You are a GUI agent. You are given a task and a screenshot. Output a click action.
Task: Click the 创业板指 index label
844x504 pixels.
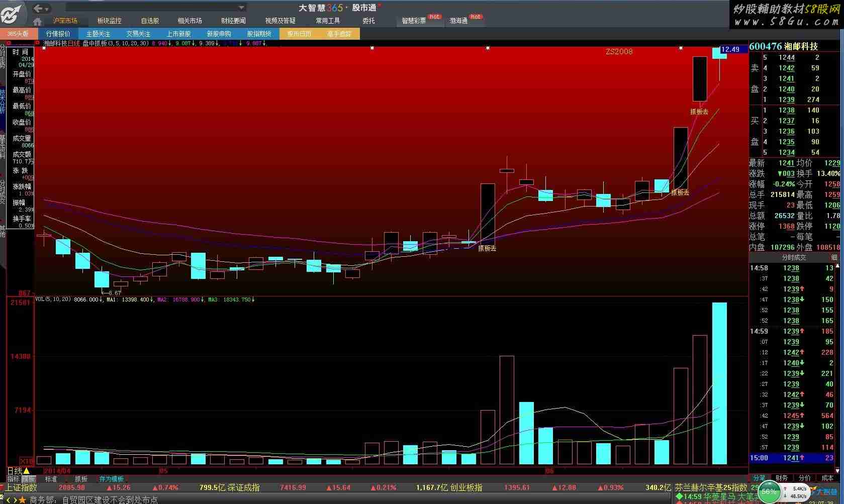(x=465, y=487)
